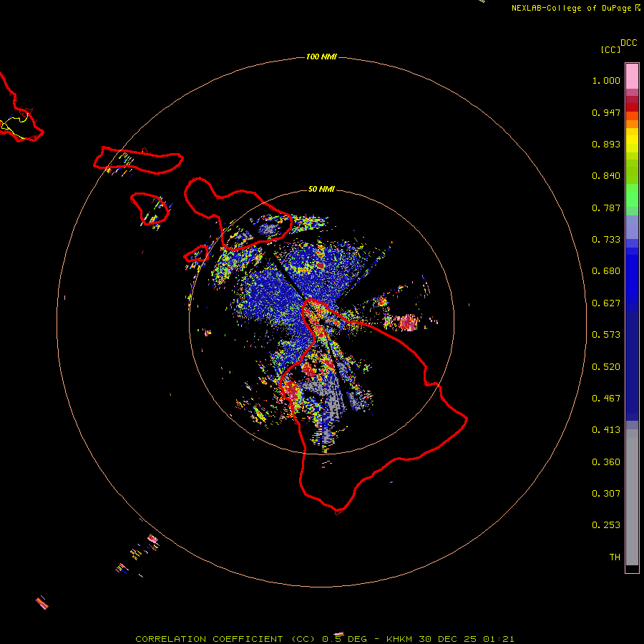
Task: Click the light pink swatch beside 1.000
Action: (x=632, y=77)
